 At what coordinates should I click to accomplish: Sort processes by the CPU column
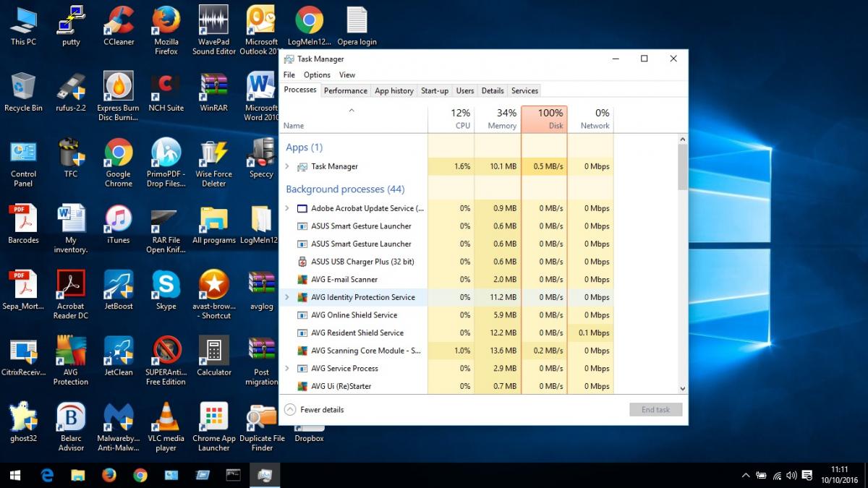[451, 119]
